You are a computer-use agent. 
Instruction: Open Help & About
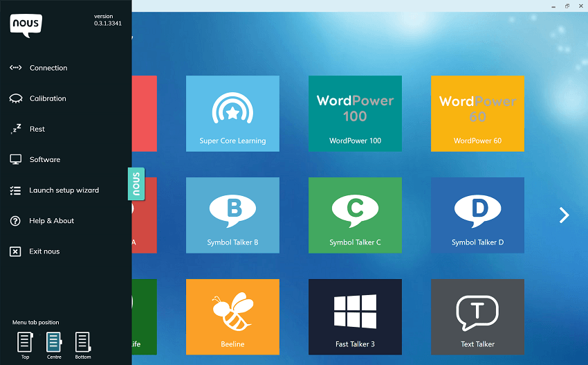tap(51, 221)
